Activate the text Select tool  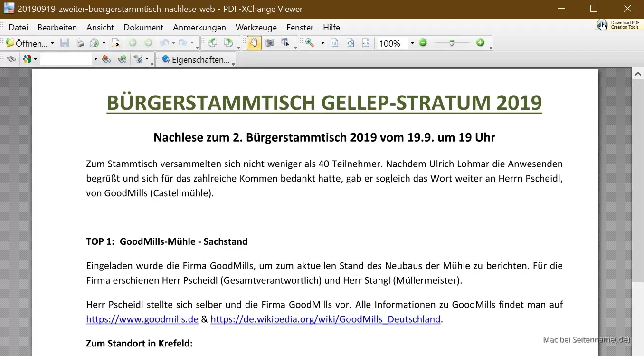coord(285,43)
